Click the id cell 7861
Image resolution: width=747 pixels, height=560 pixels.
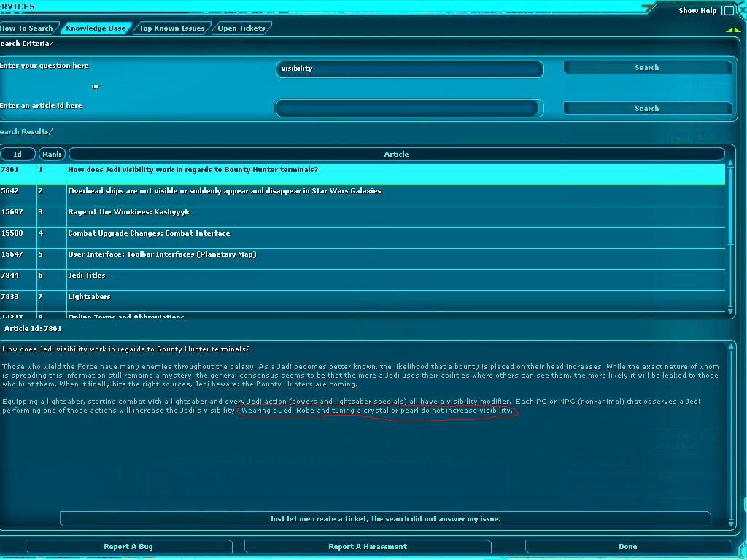(18, 174)
